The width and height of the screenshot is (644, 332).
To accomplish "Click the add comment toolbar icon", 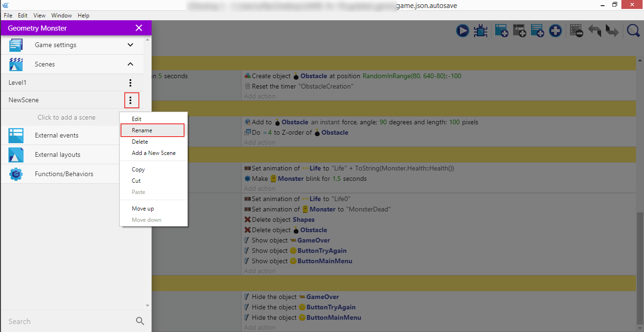I will pos(537,31).
